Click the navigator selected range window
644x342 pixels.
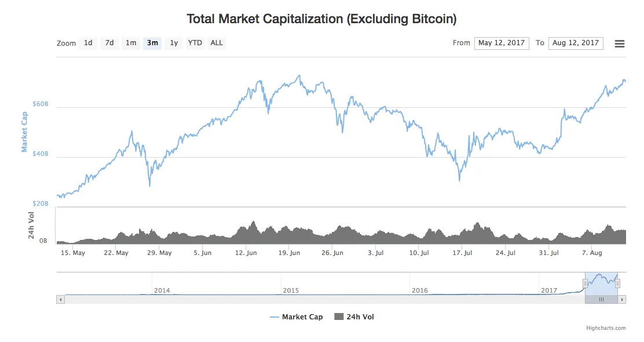coord(601,283)
